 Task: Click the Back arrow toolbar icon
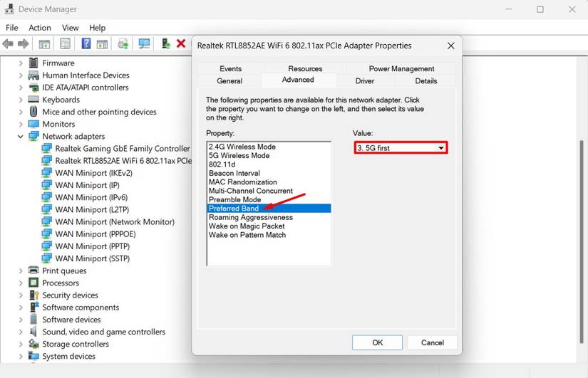click(x=8, y=44)
